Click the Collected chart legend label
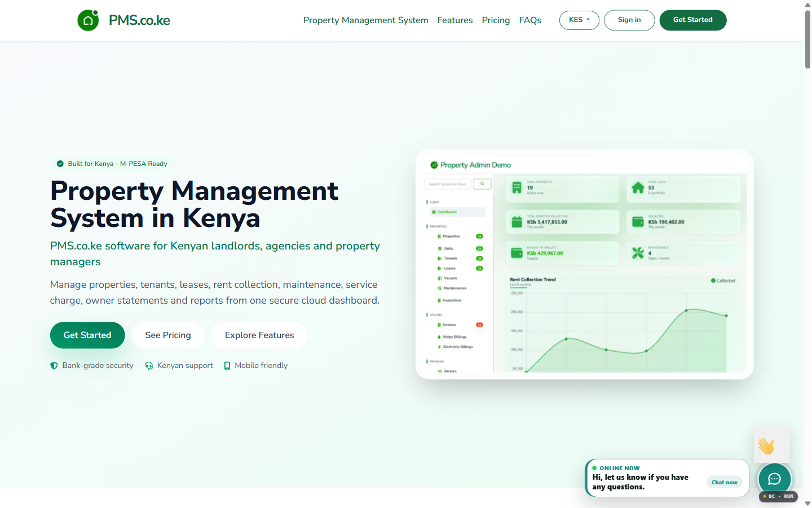Viewport: 812px width, 508px height. click(x=726, y=281)
